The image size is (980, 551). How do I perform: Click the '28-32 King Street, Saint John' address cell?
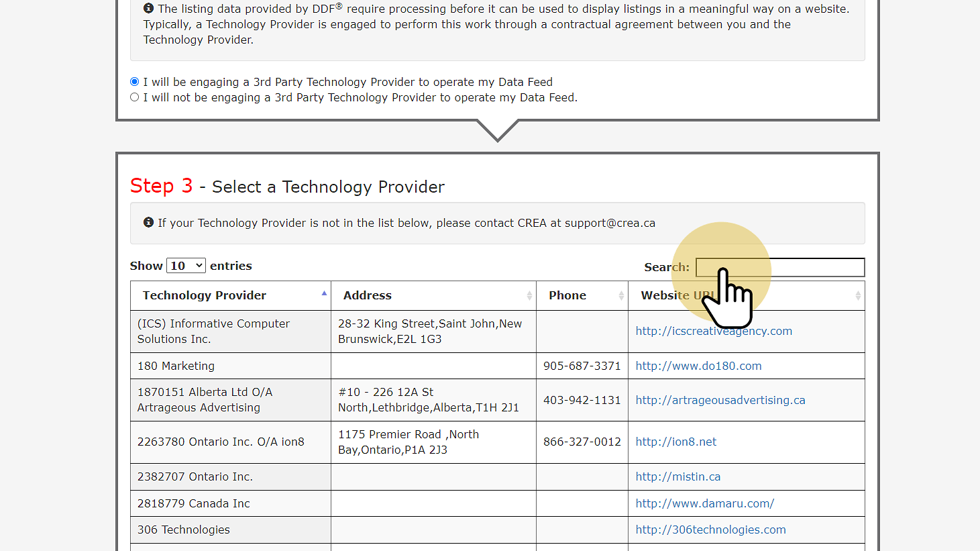point(434,332)
